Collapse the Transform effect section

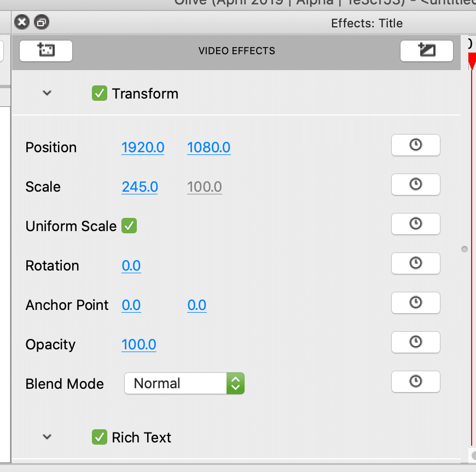tap(47, 94)
